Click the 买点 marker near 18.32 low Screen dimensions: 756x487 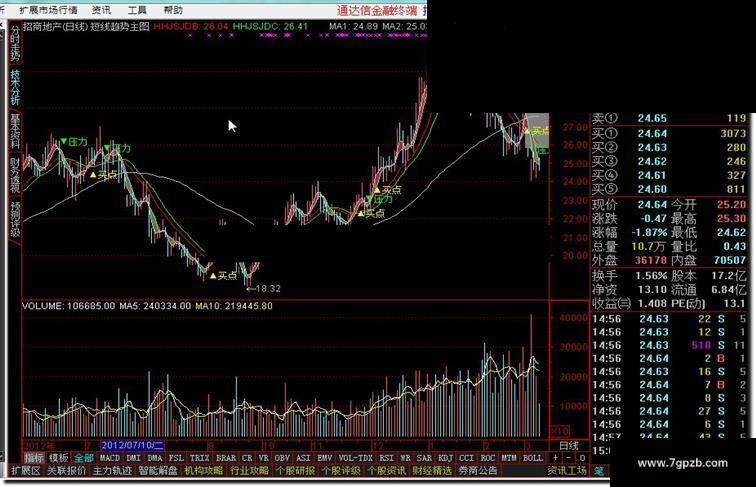click(x=224, y=276)
